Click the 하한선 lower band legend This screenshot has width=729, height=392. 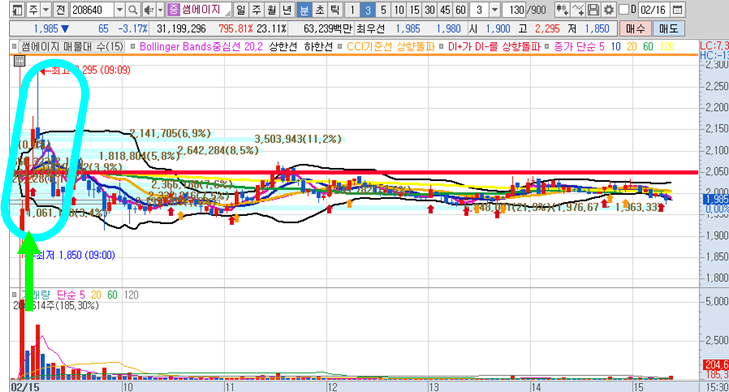(x=318, y=47)
